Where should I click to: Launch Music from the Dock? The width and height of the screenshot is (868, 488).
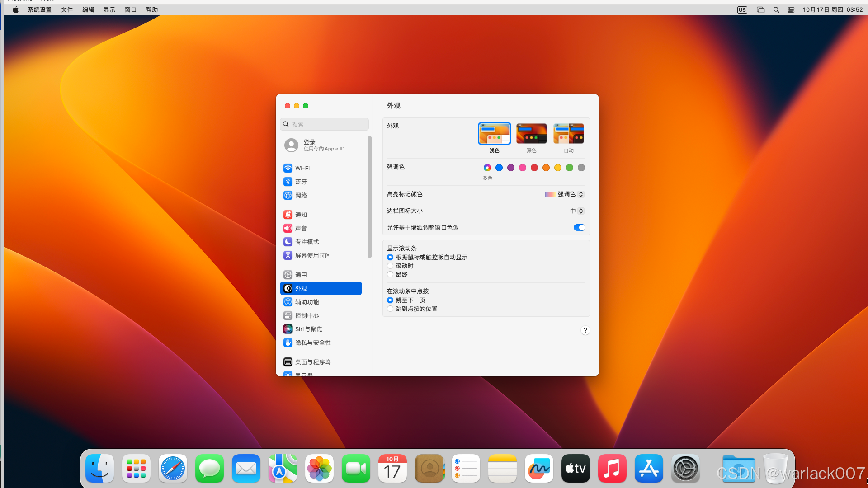tap(612, 469)
